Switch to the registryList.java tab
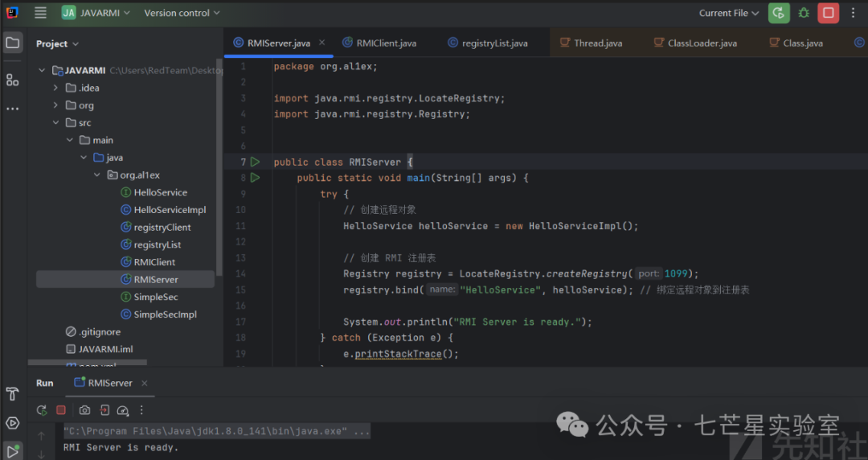This screenshot has height=460, width=868. [488, 43]
